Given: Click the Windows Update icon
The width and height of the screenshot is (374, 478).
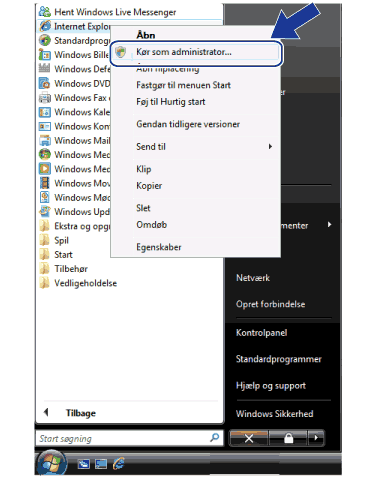Looking at the screenshot, I should click(x=44, y=212).
